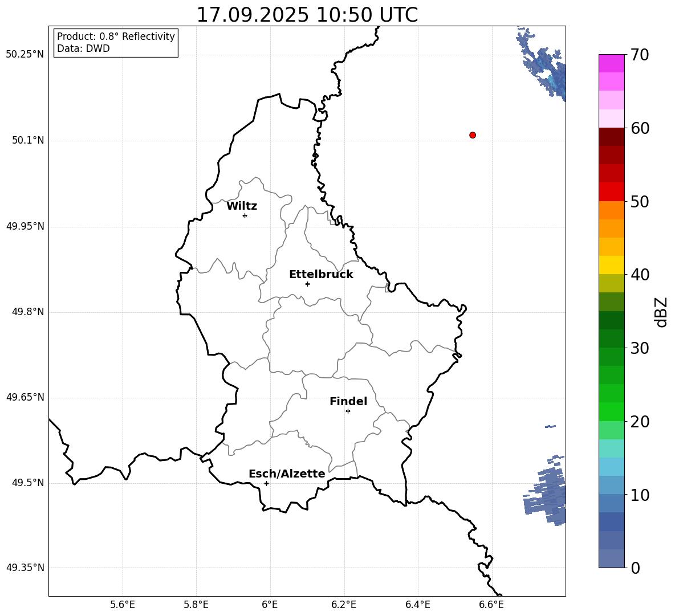Image resolution: width=675 pixels, height=616 pixels.
Task: Click the 49.35°N latitude label
Action: point(25,568)
